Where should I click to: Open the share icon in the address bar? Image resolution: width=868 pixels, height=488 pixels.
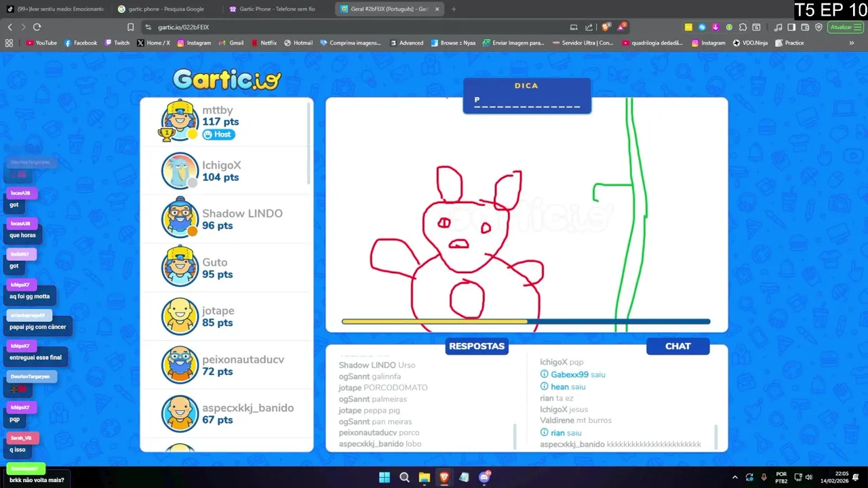pyautogui.click(x=589, y=27)
